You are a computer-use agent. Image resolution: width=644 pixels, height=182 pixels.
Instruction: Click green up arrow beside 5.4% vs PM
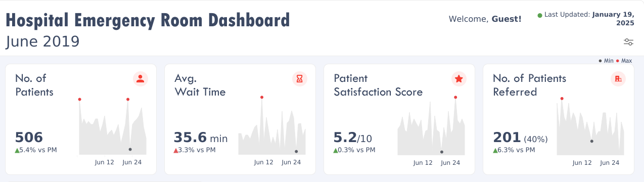17,150
